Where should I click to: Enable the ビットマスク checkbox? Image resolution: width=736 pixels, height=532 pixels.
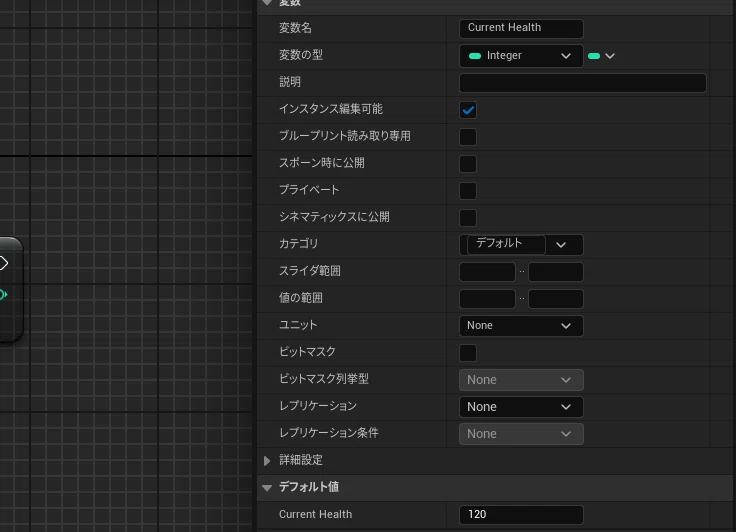coord(468,353)
